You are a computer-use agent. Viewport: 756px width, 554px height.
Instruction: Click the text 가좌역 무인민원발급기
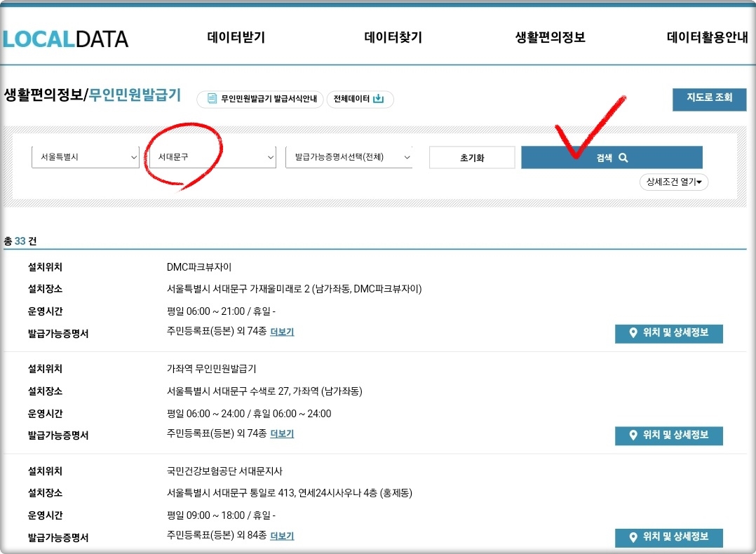click(211, 369)
